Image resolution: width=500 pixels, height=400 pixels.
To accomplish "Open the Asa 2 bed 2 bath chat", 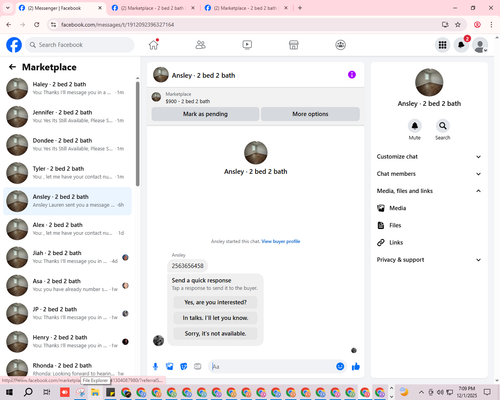I will [67, 285].
